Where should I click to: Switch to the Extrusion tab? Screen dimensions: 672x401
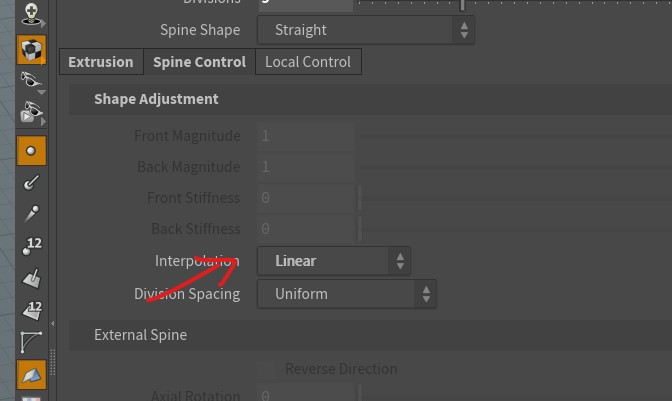click(x=101, y=62)
